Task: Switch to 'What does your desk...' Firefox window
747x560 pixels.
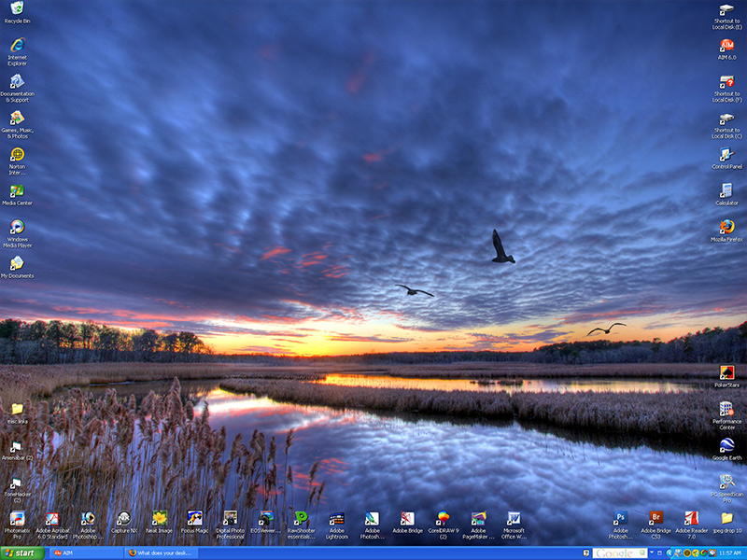Action: (x=161, y=553)
